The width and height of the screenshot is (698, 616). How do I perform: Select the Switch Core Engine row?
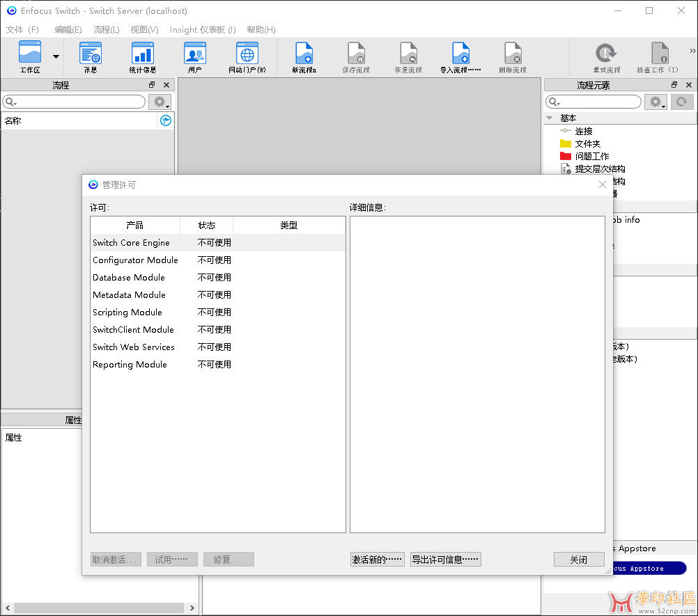click(217, 243)
